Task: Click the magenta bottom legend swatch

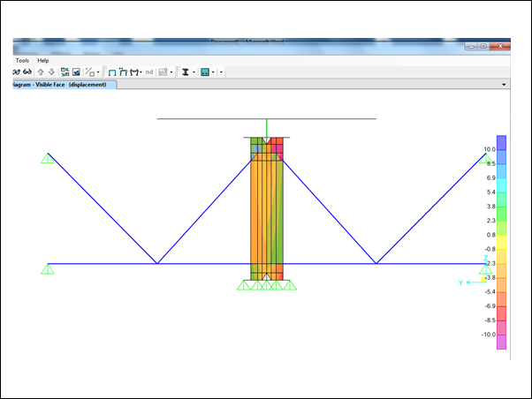Action: [501, 343]
